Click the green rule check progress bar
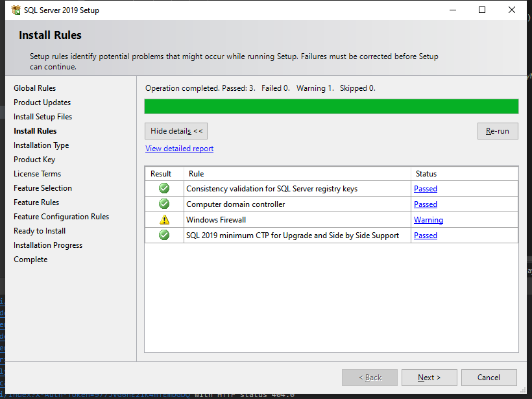The image size is (532, 399). coord(331,106)
